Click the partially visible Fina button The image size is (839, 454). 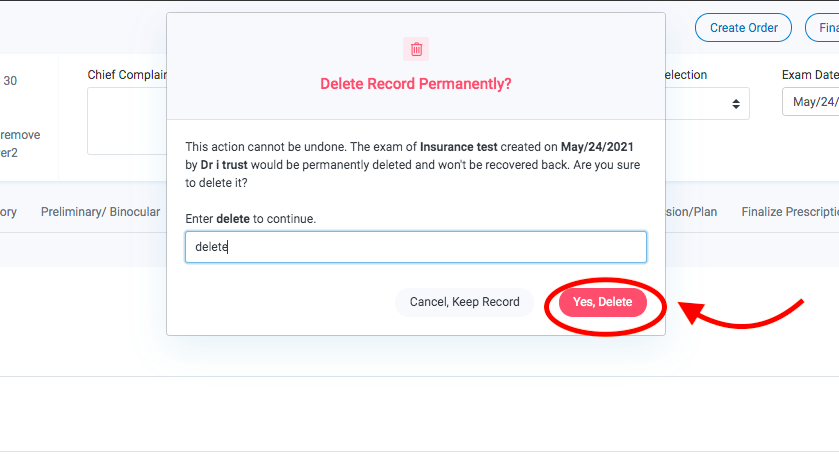[823, 28]
